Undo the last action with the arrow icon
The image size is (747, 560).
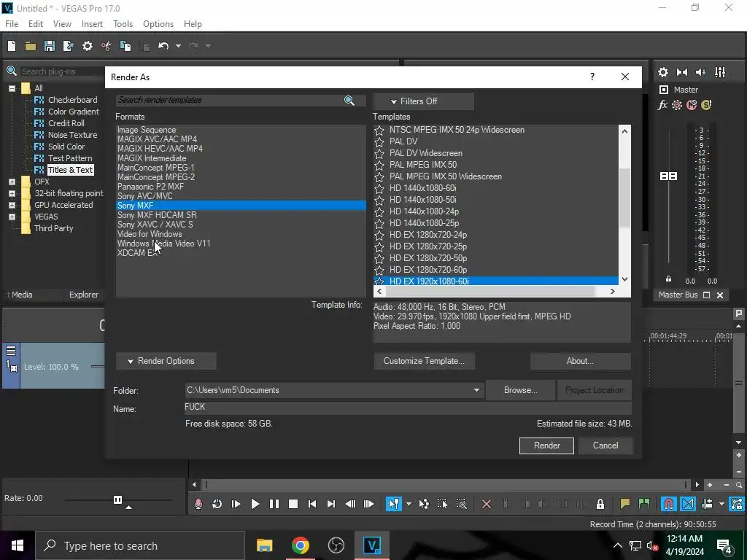coord(163,46)
